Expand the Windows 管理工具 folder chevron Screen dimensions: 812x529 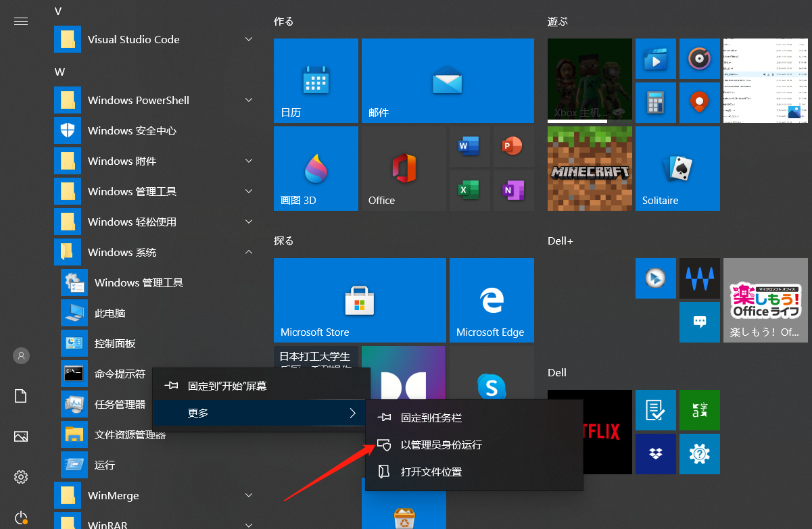[x=249, y=191]
